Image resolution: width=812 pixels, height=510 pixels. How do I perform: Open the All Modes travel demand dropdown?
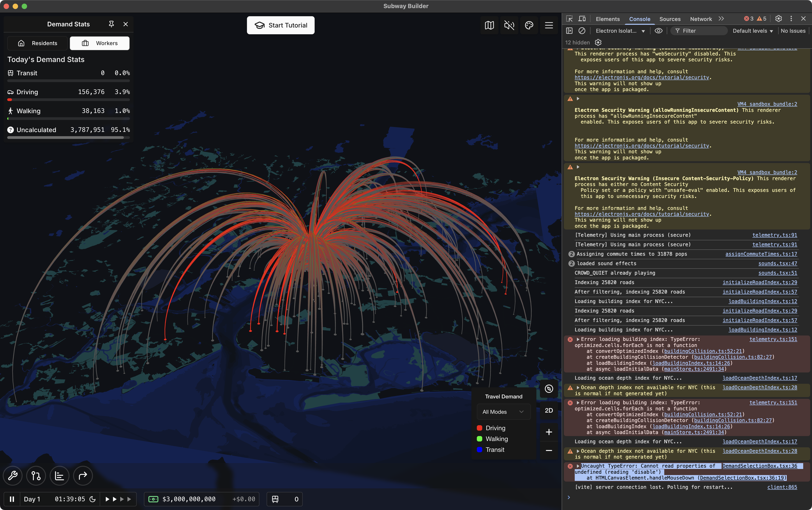(503, 411)
